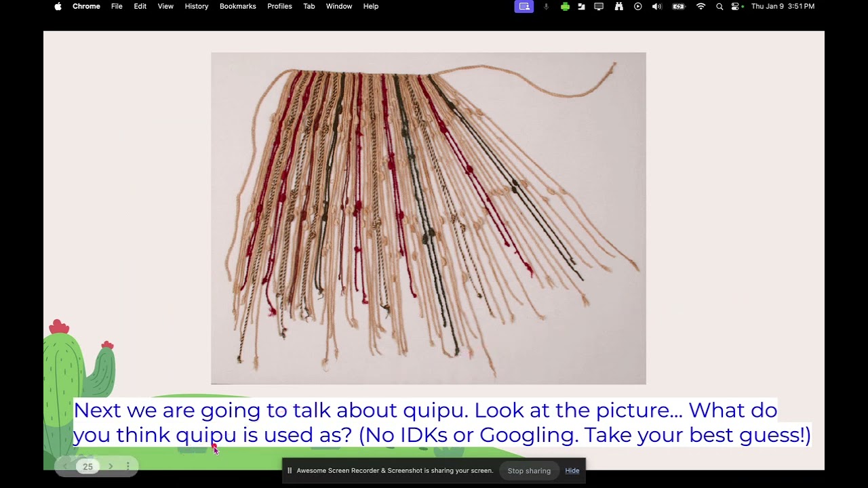Open the Chrome application menu

point(86,6)
